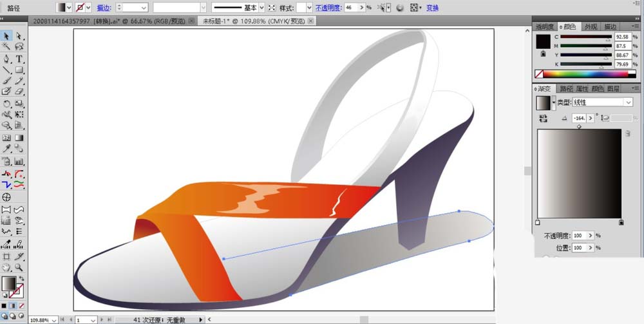The height and width of the screenshot is (324, 644).
Task: Activate the toolbox fill gradient box
Action: tap(8, 284)
